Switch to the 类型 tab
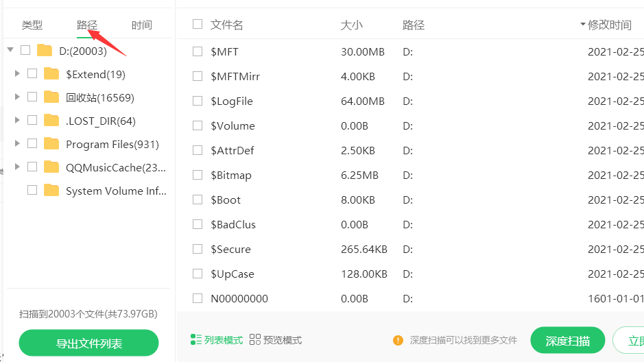This screenshot has height=362, width=644. [32, 25]
